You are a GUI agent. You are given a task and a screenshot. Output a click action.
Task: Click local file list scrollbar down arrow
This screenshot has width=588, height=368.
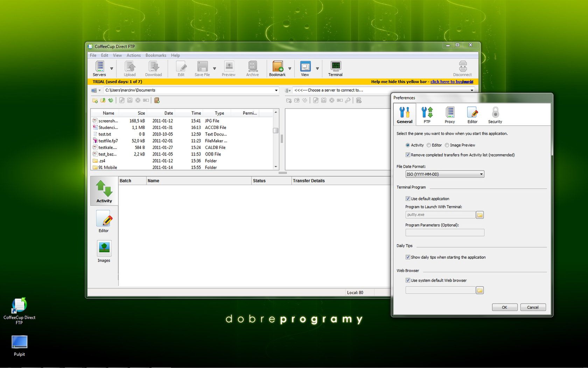[276, 167]
